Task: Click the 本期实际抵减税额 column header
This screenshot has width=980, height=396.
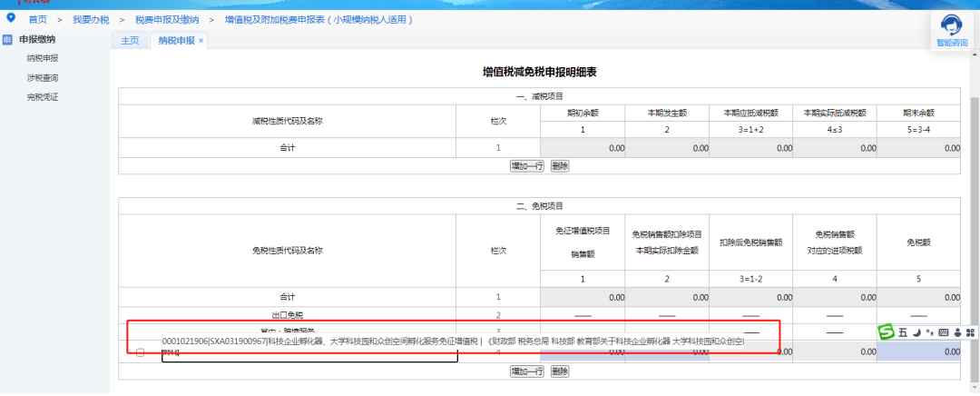Action: [835, 114]
